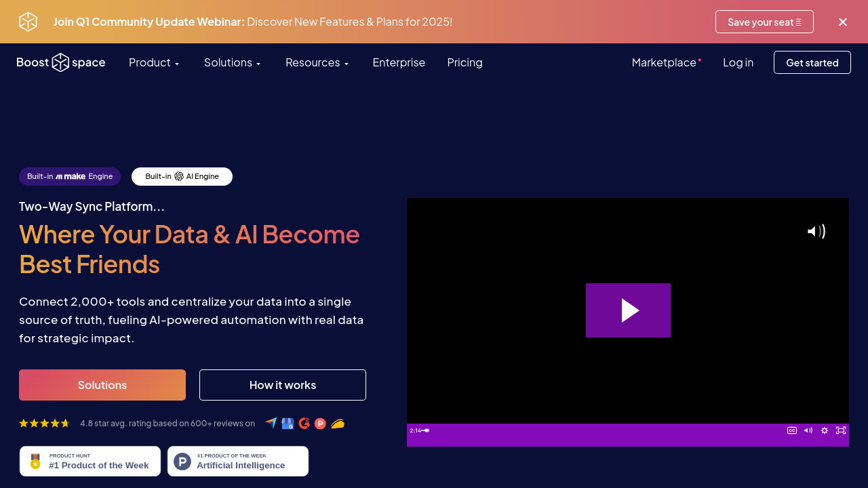Open the Resources dropdown menu

317,62
